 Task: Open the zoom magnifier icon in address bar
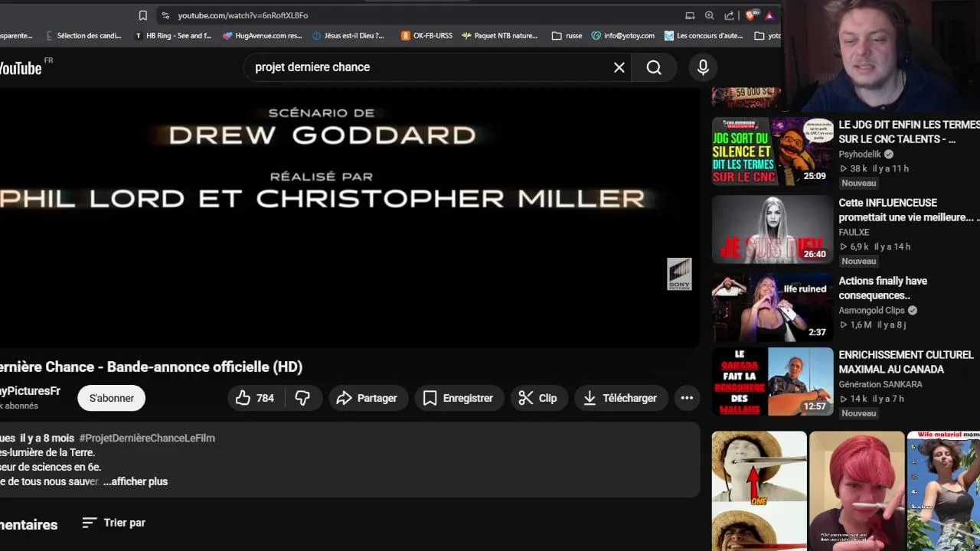(x=710, y=15)
